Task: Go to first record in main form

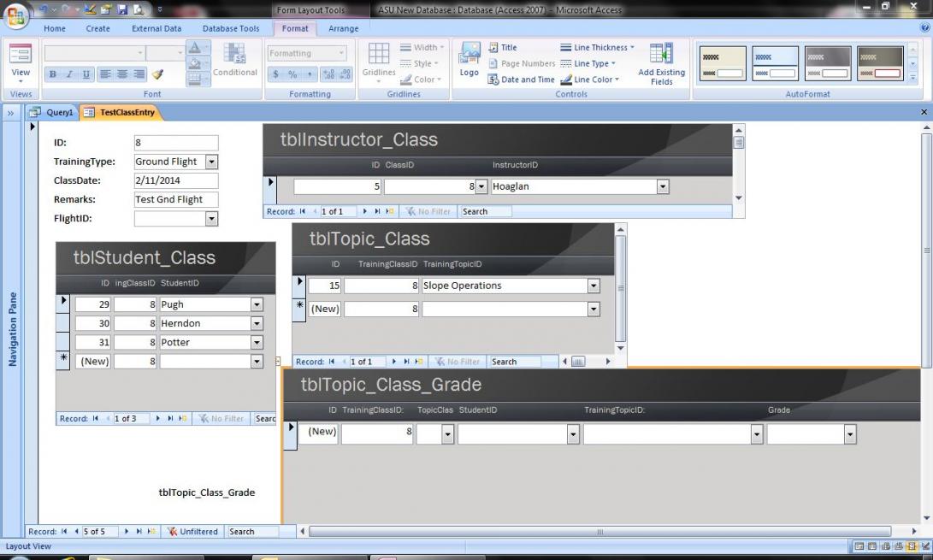Action: [63, 532]
